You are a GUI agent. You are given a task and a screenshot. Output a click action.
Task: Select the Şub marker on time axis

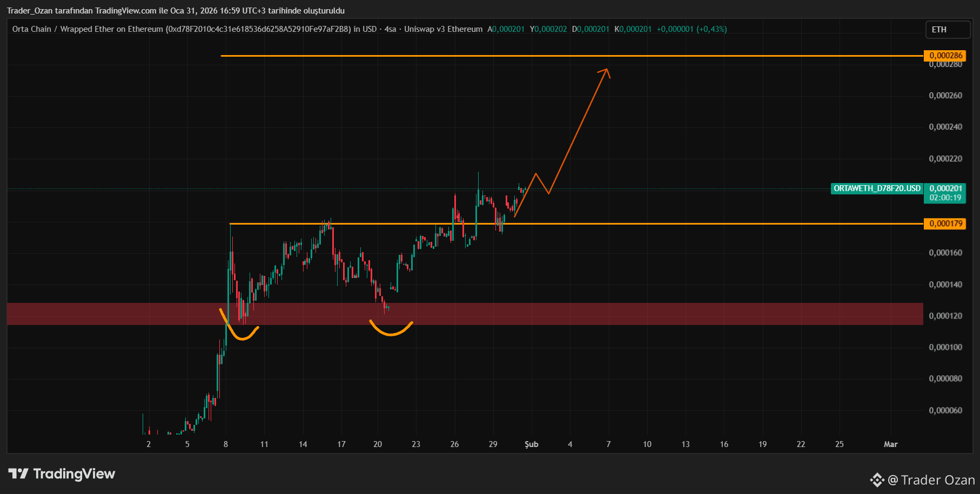click(532, 444)
